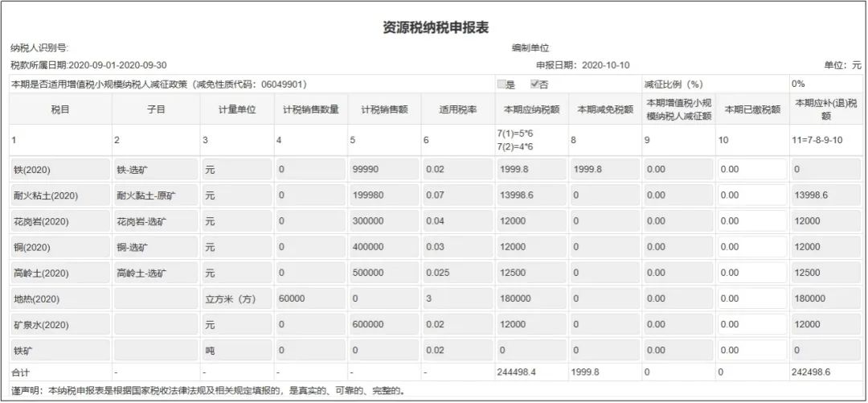The height and width of the screenshot is (403, 868).
Task: Click tax rate 0.025 cell
Action: point(458,273)
